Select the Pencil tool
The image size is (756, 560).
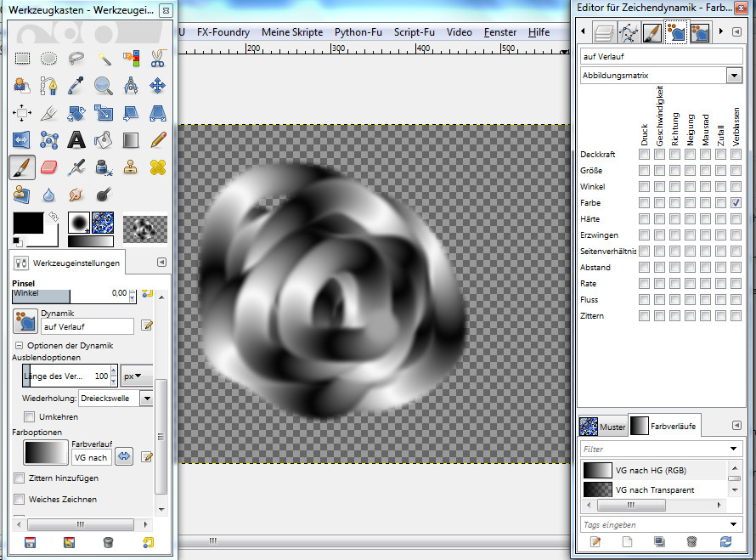158,140
